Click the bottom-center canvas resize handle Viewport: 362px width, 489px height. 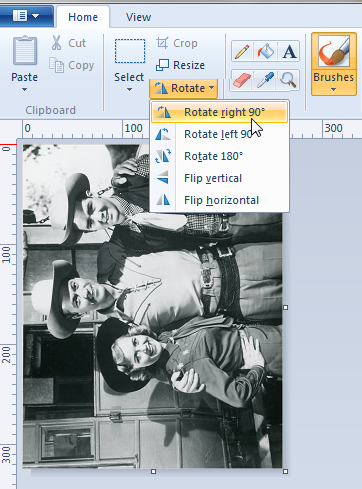pyautogui.click(x=153, y=471)
